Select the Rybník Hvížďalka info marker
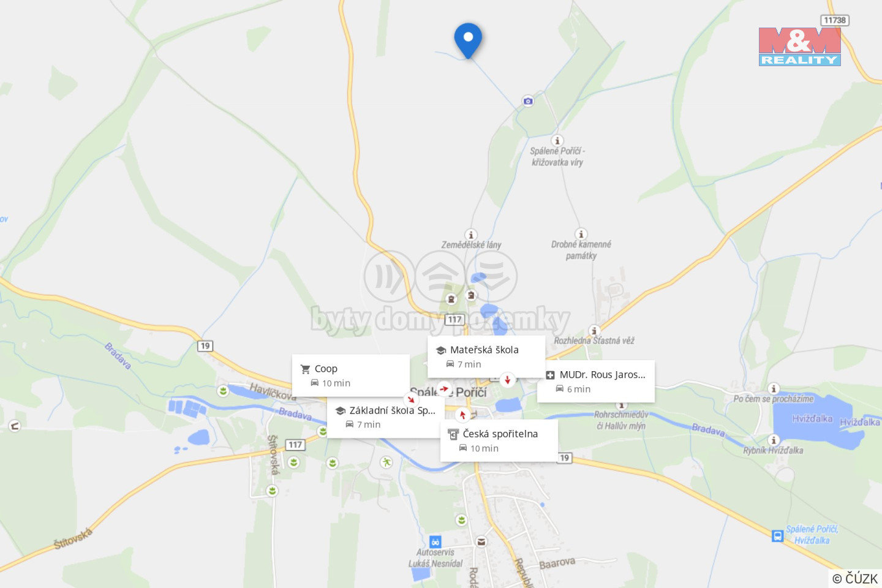 pos(774,440)
